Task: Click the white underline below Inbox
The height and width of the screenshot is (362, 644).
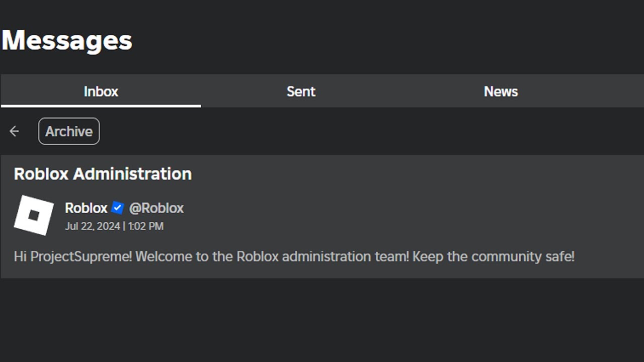Action: 101,106
